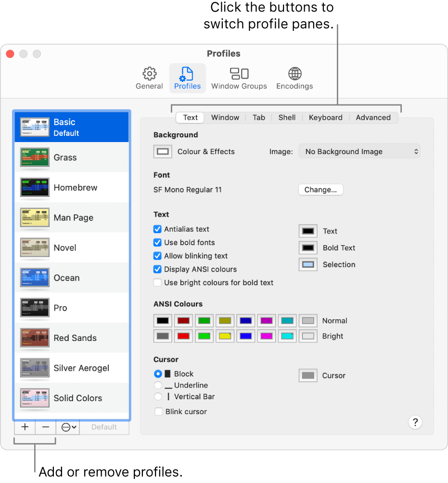This screenshot has height=483, width=448.
Task: Click the Default profile button
Action: pos(104,427)
